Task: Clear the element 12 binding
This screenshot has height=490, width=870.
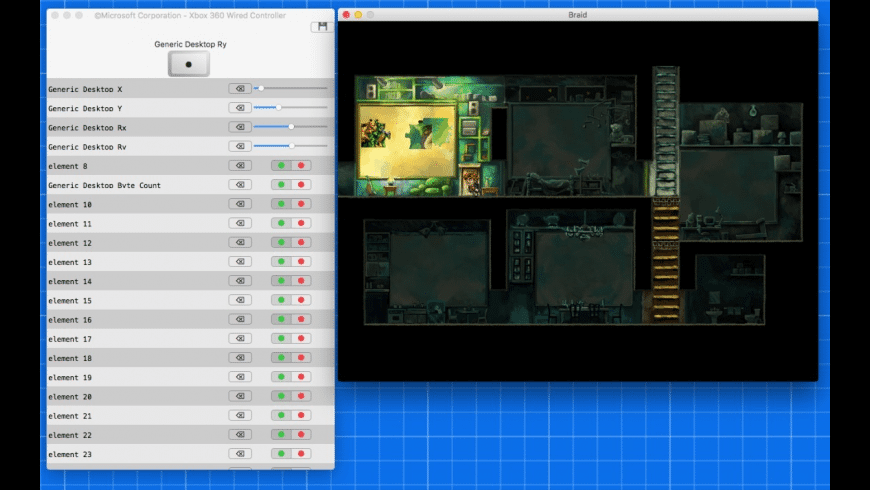Action: click(x=239, y=243)
